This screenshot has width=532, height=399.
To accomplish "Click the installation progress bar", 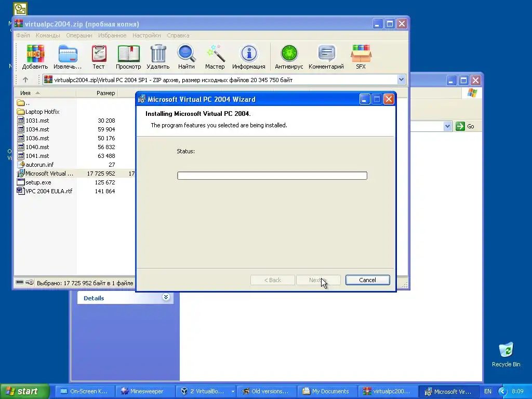I will [x=272, y=176].
